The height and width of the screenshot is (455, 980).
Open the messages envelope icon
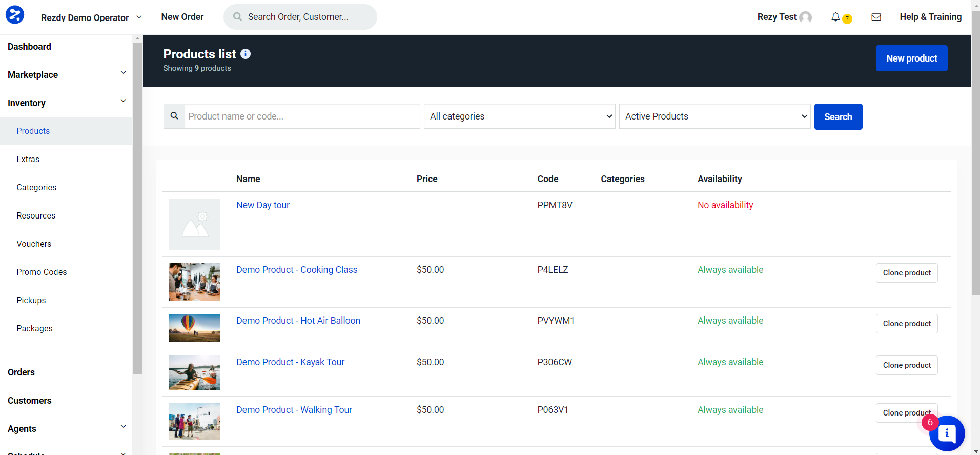[x=876, y=17]
